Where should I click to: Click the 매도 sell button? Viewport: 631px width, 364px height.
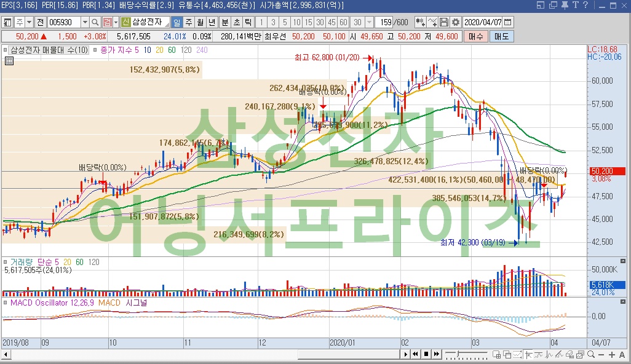tap(501, 36)
